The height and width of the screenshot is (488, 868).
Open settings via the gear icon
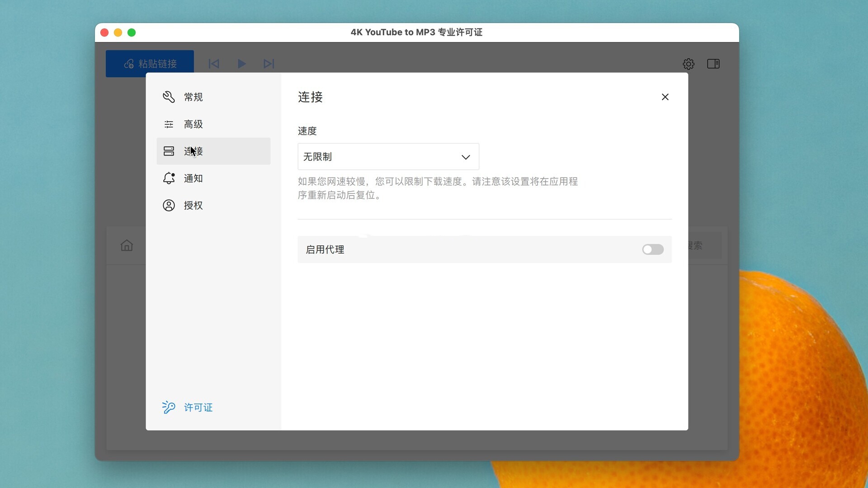[689, 64]
